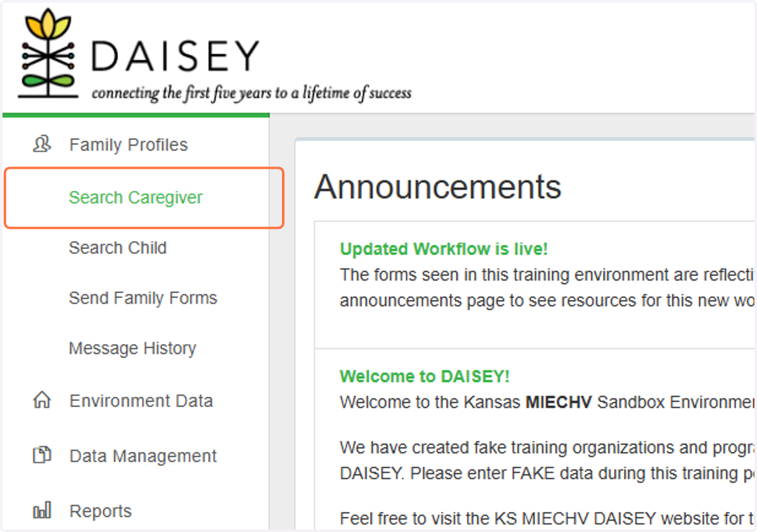Screen dimensions: 757x532
Task: Click the "Updated Workflow is live!" title
Action: 444,249
